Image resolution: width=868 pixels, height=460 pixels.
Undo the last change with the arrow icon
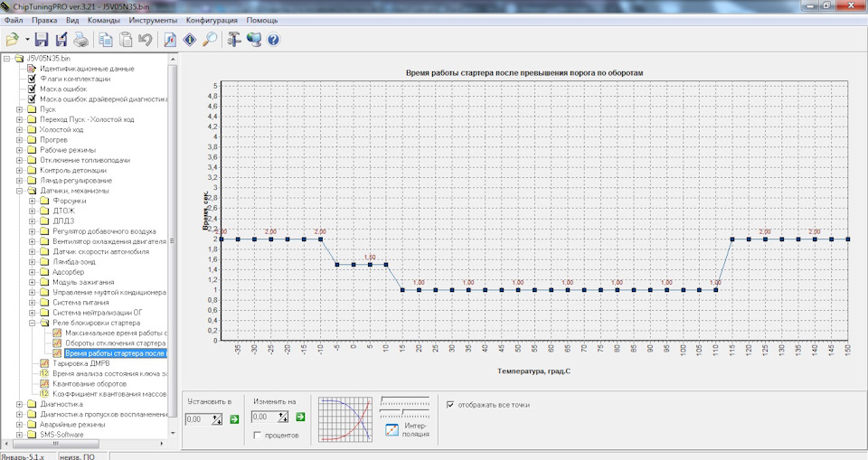[145, 40]
